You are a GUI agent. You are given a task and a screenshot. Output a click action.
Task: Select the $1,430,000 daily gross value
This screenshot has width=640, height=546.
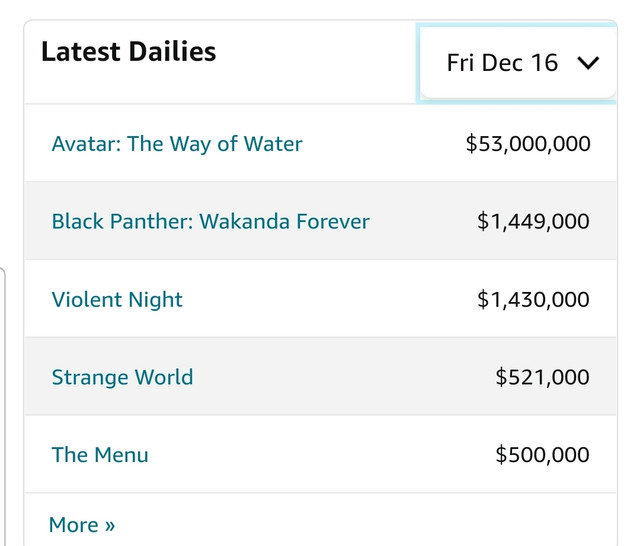click(533, 299)
